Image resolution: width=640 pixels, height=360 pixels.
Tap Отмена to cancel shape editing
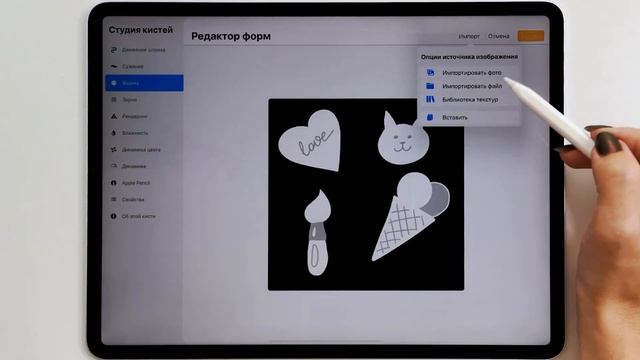pos(498,36)
